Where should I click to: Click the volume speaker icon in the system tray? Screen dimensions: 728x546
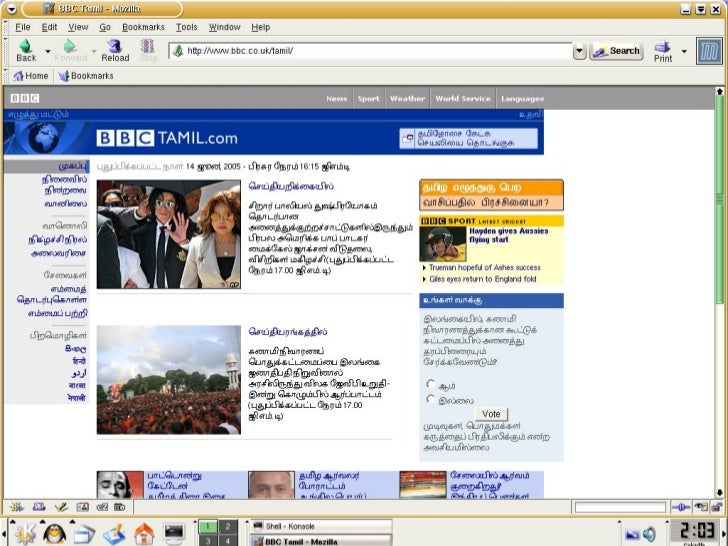649,534
